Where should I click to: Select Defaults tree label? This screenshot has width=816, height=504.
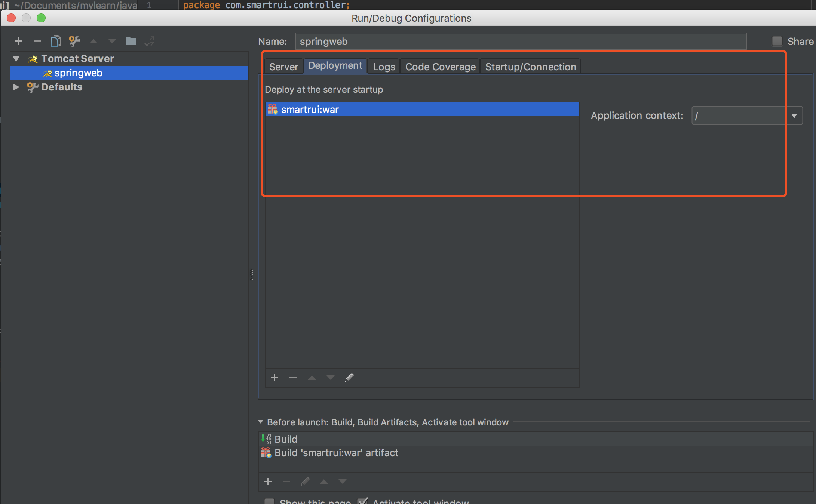(62, 87)
